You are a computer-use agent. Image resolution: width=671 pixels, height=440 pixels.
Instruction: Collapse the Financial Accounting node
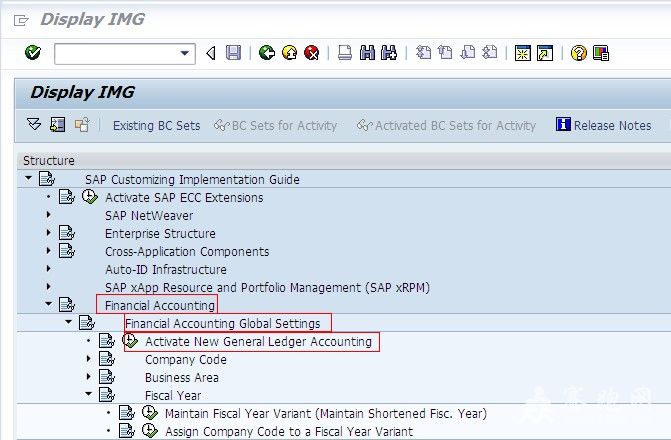point(48,303)
